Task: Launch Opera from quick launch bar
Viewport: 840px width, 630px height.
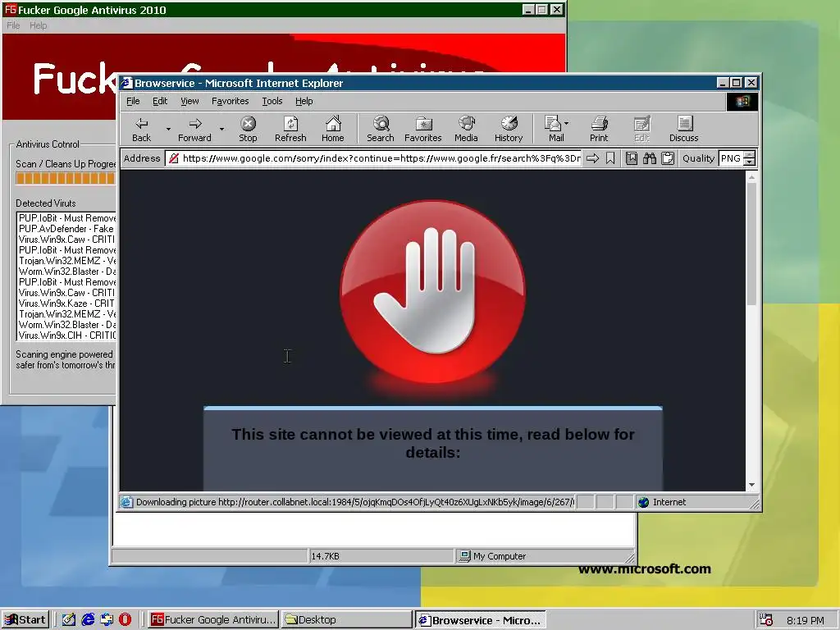Action: pyautogui.click(x=125, y=619)
